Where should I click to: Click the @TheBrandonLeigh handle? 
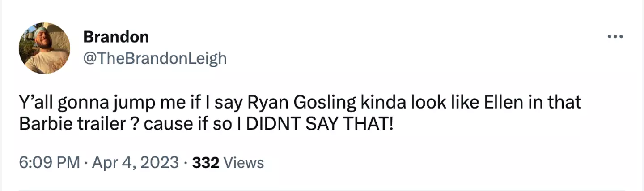click(155, 58)
